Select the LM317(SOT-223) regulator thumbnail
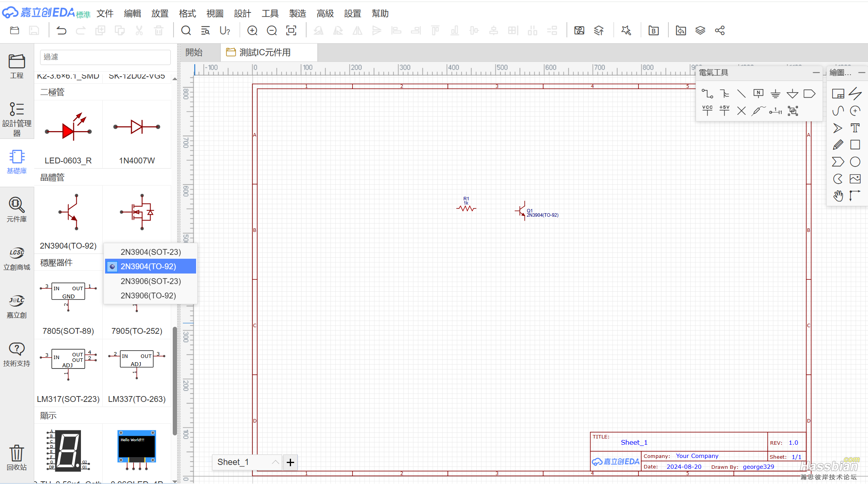The image size is (868, 484). pos(68,373)
